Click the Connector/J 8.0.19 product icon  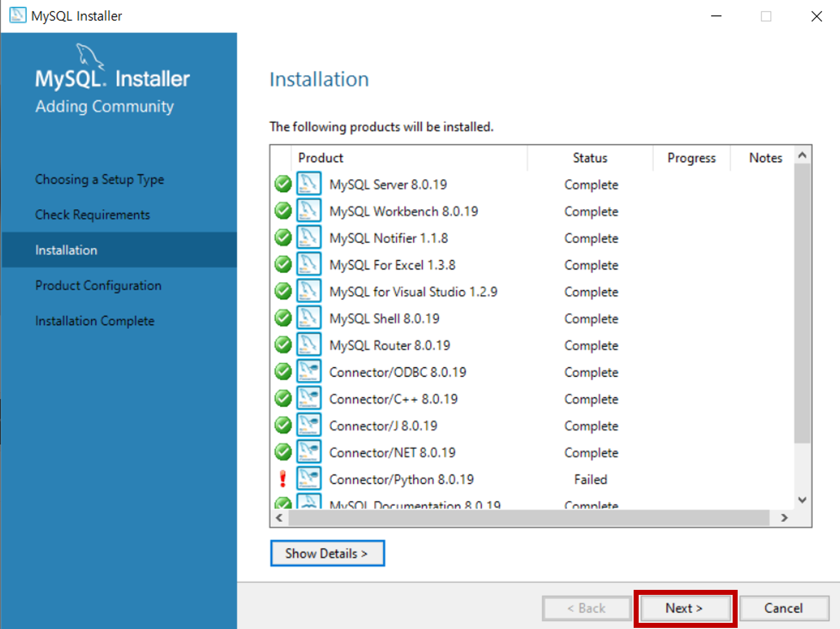click(x=309, y=425)
